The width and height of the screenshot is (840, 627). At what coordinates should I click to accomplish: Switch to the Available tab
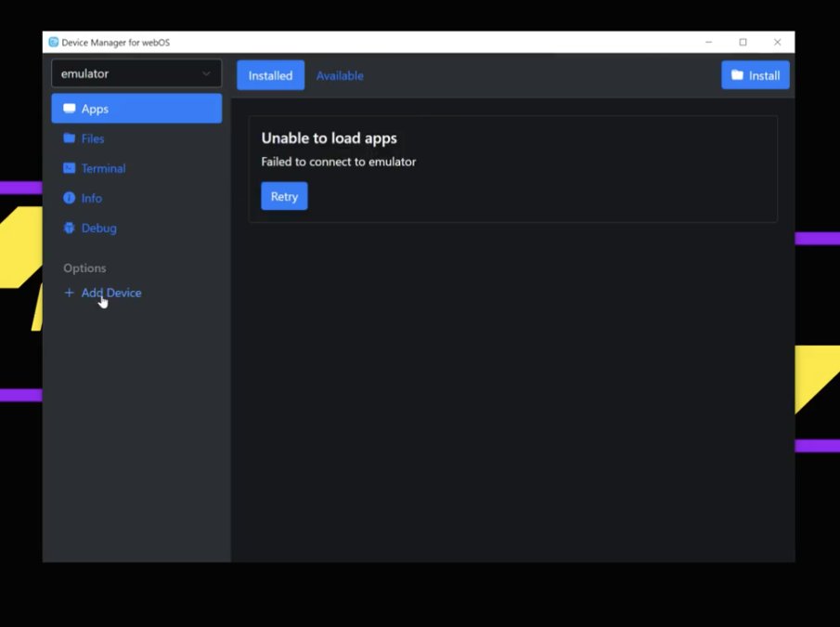pos(340,75)
